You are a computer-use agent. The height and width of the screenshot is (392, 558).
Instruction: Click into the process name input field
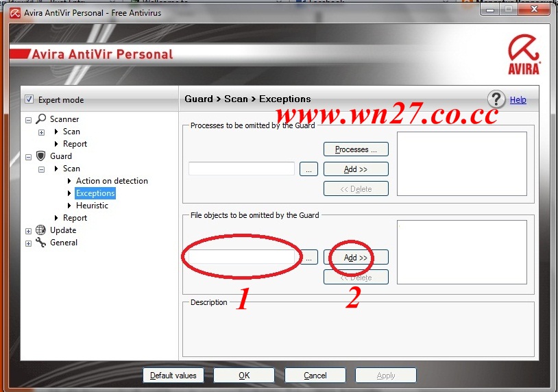click(x=241, y=169)
